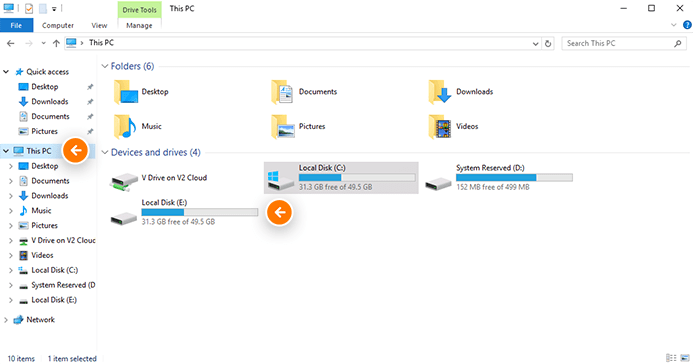Select Network in navigation pane

[40, 320]
